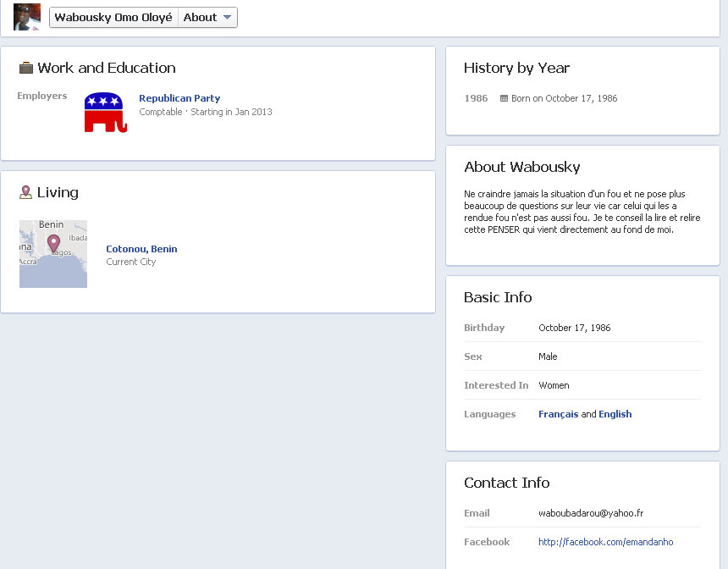The image size is (728, 569).
Task: Open the profile picture thumbnail in header
Action: tap(27, 17)
